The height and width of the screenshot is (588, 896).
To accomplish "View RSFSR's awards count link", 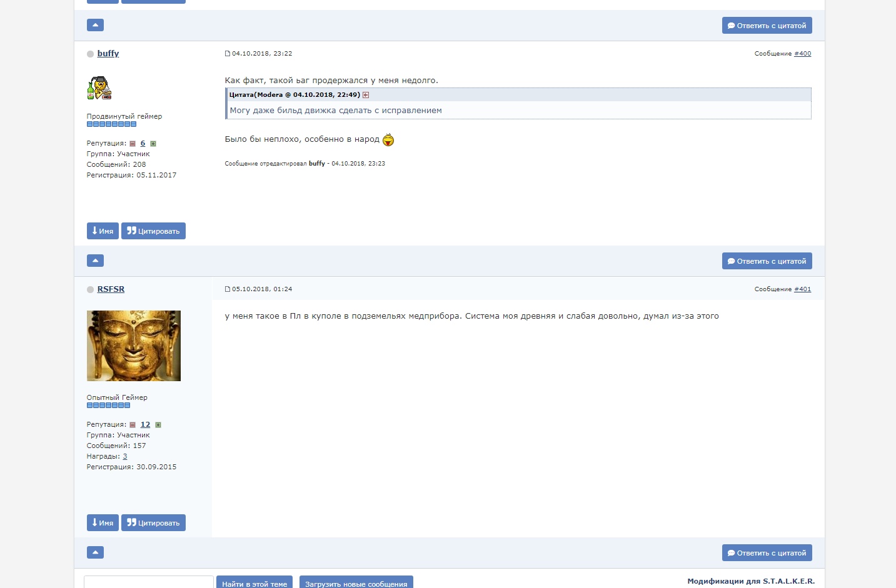I will (x=125, y=456).
